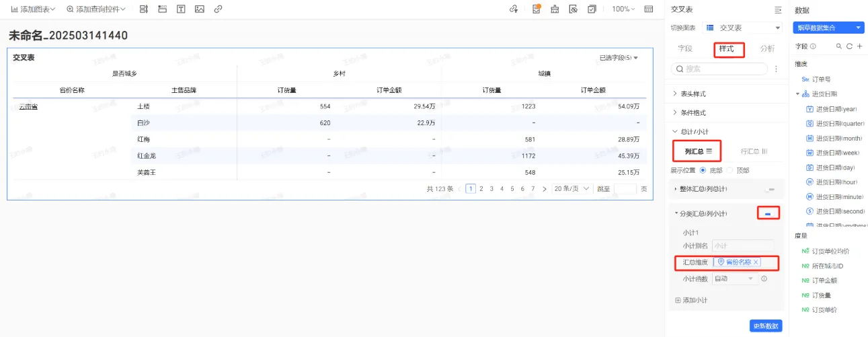Open the 烟草数据集合 dataset dropdown
This screenshot has width=868, height=337.
tap(828, 28)
